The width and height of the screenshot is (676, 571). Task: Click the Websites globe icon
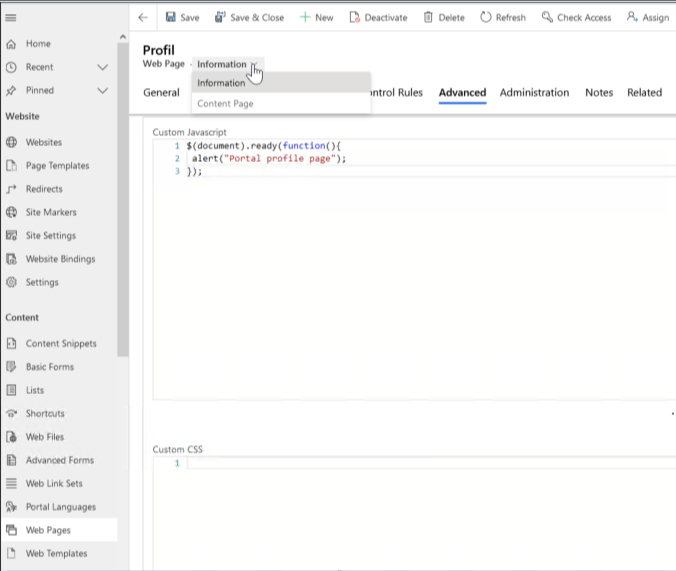(x=11, y=142)
